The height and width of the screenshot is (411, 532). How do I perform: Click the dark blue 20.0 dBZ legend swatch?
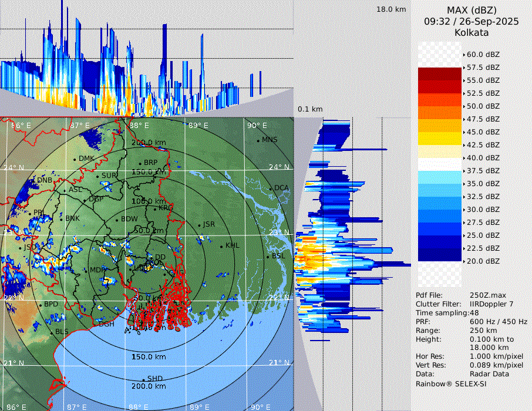[x=440, y=254]
